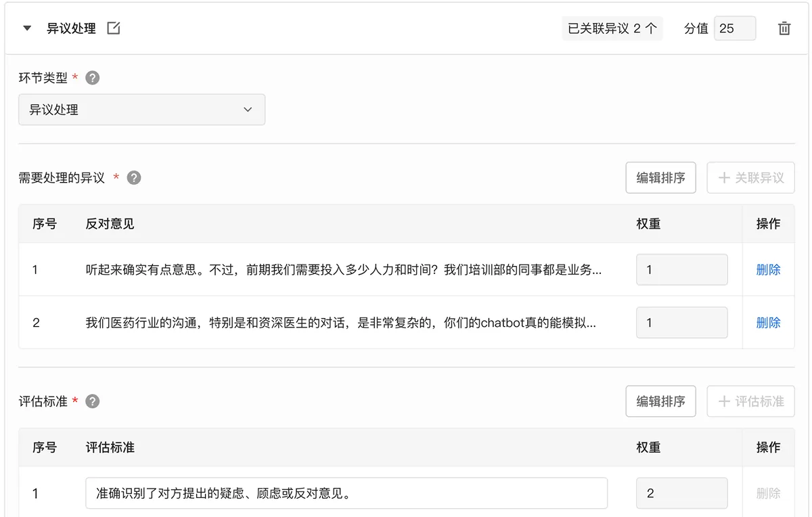The width and height of the screenshot is (812, 517).
Task: Click the 已关联异议 2 个 badge
Action: (612, 28)
